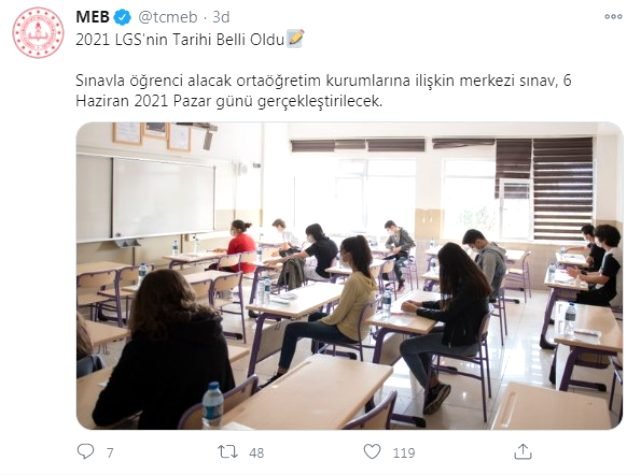Click the MEB profile avatar logo

point(38,32)
